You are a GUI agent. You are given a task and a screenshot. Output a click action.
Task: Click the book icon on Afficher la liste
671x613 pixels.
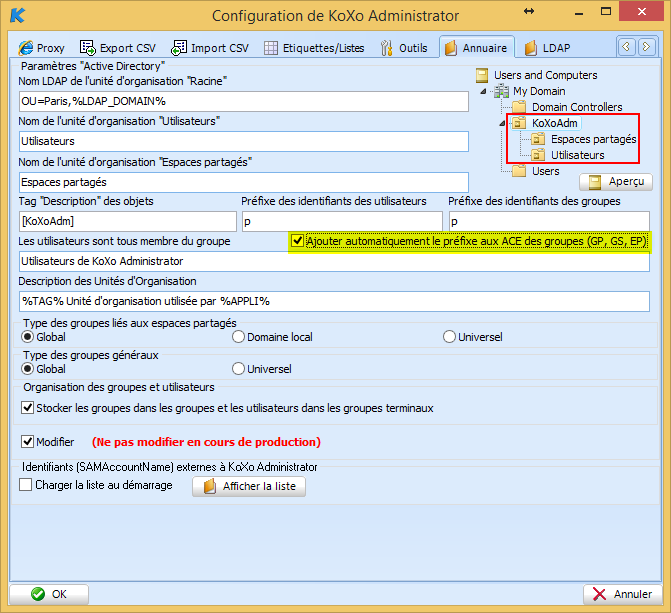[209, 487]
